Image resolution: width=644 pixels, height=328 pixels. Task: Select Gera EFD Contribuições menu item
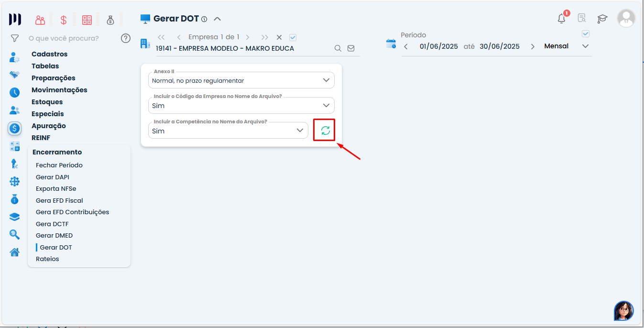(x=73, y=212)
